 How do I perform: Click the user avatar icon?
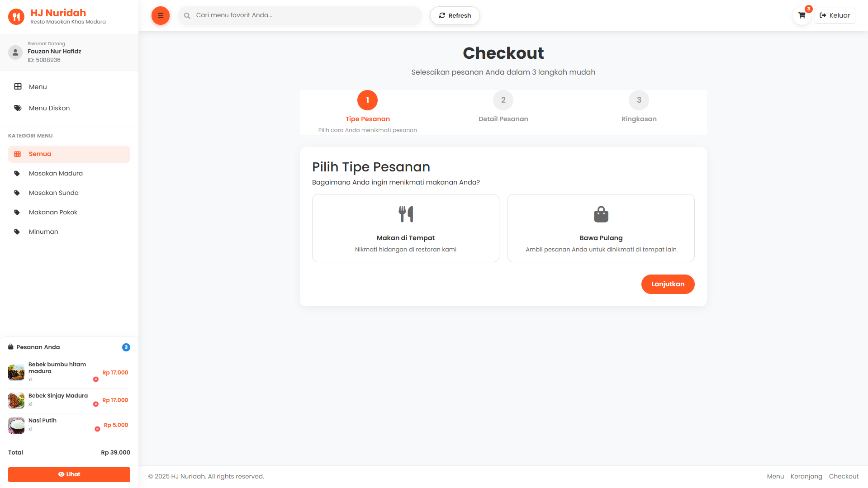point(15,52)
